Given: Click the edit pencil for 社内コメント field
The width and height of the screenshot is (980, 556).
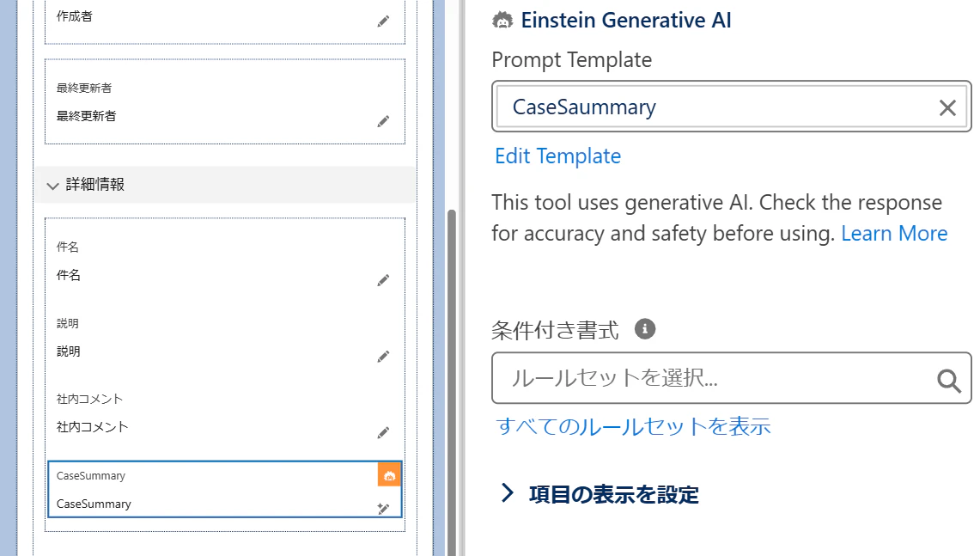Looking at the screenshot, I should [383, 432].
